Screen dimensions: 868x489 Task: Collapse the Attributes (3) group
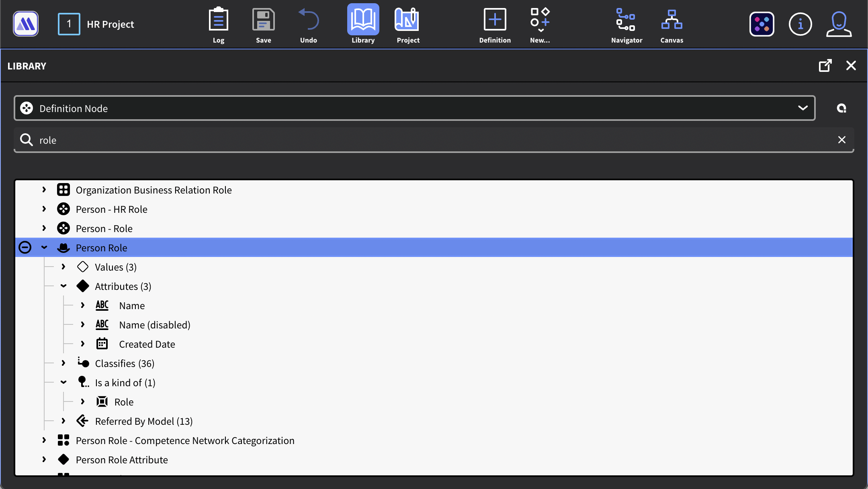point(63,286)
